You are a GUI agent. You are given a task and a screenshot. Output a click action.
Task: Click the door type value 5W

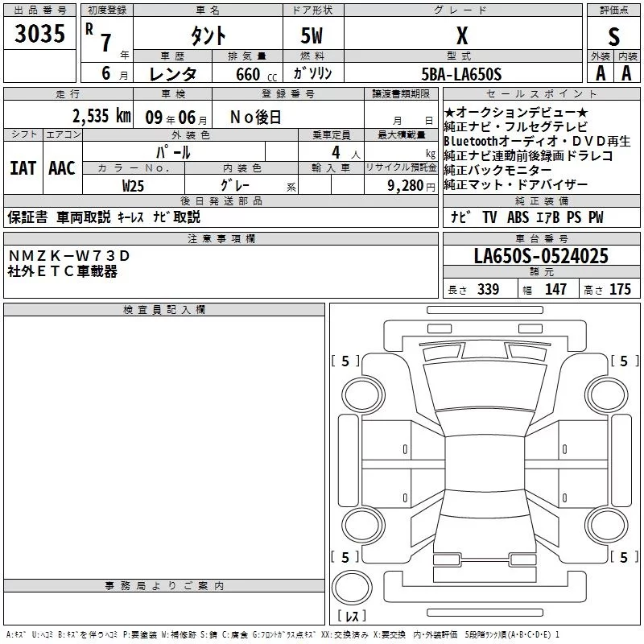[312, 35]
